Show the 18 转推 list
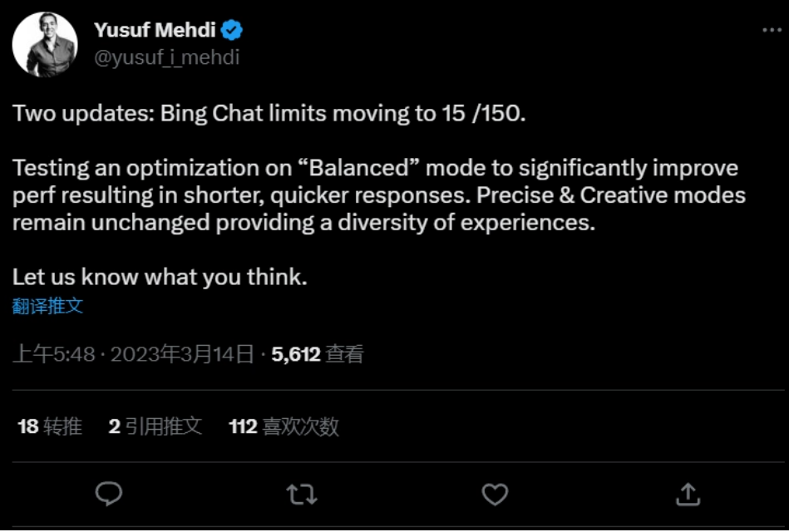The height and width of the screenshot is (532, 789). click(x=49, y=426)
